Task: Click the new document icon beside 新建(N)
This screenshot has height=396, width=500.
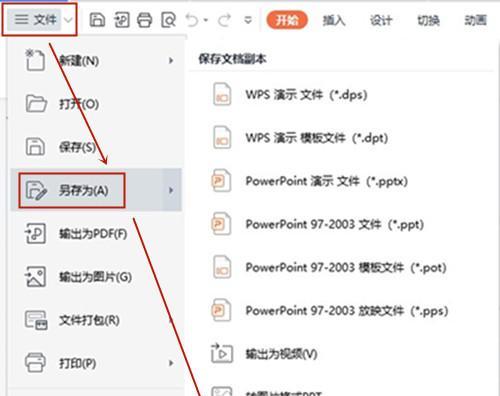Action: (35, 60)
